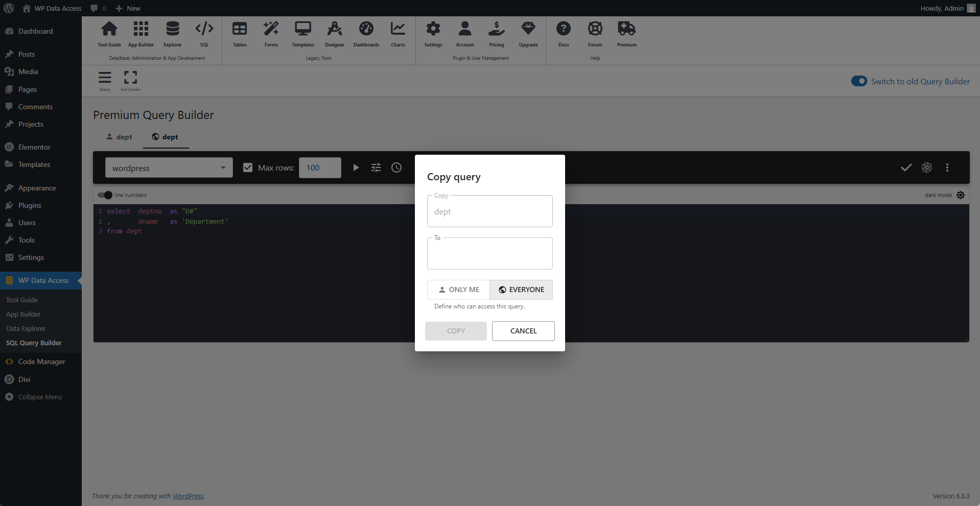Open the Pricing page icon
This screenshot has width=980, height=506.
point(496,34)
